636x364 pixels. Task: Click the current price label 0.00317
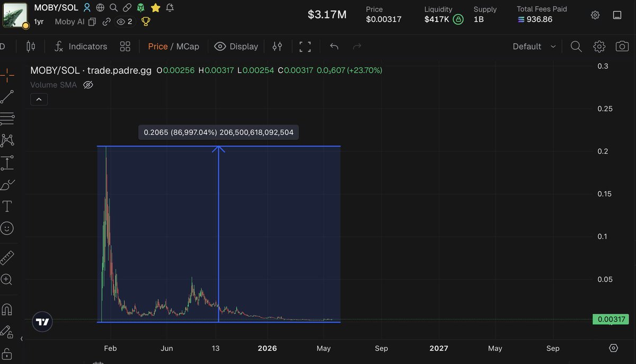click(x=610, y=319)
